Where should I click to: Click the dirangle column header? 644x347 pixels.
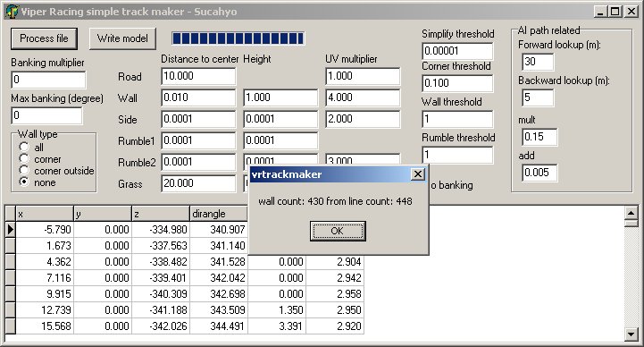click(219, 214)
